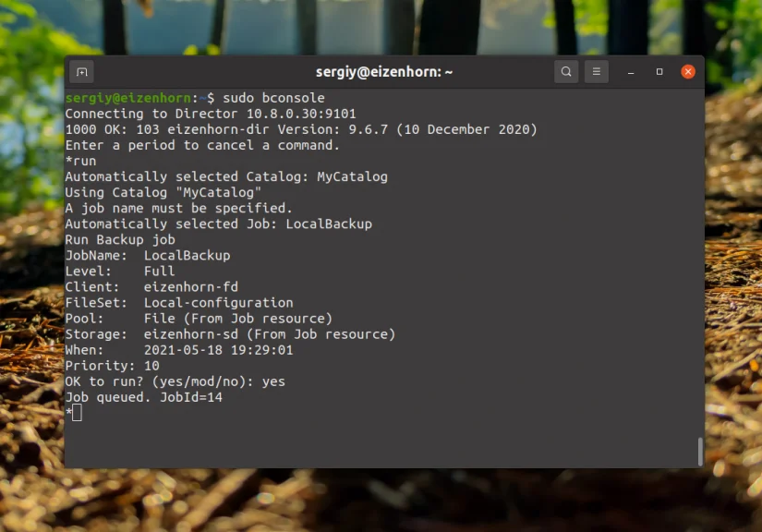Select the new tab icon on the left
Screen dimensions: 762x532
click(x=82, y=71)
